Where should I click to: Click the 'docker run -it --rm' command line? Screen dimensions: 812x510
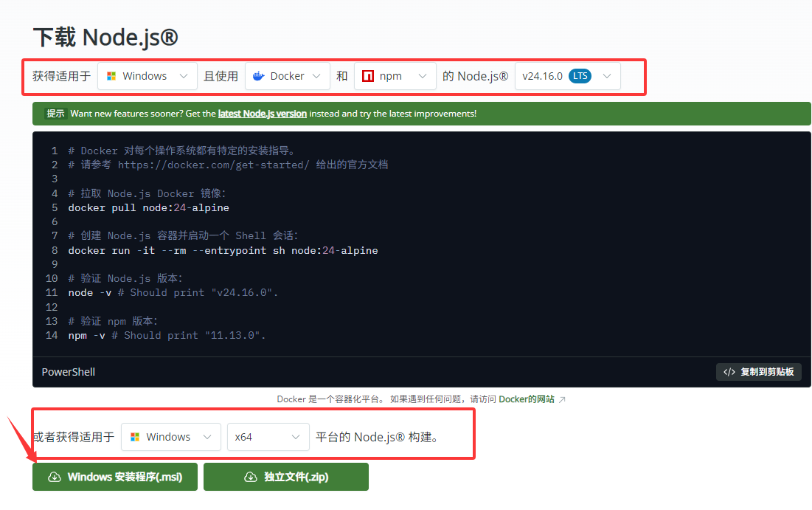click(223, 250)
